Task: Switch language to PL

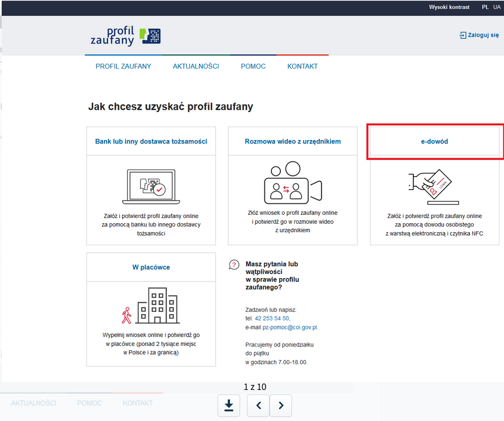Action: [x=485, y=7]
